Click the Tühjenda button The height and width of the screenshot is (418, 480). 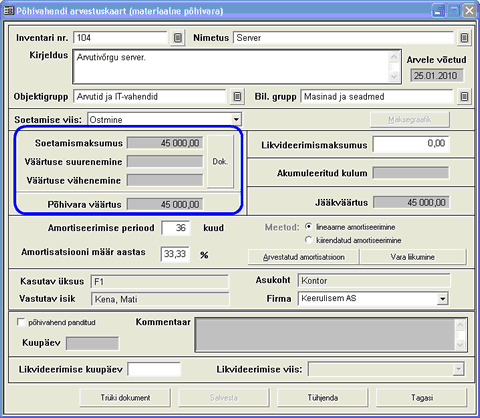point(323,398)
